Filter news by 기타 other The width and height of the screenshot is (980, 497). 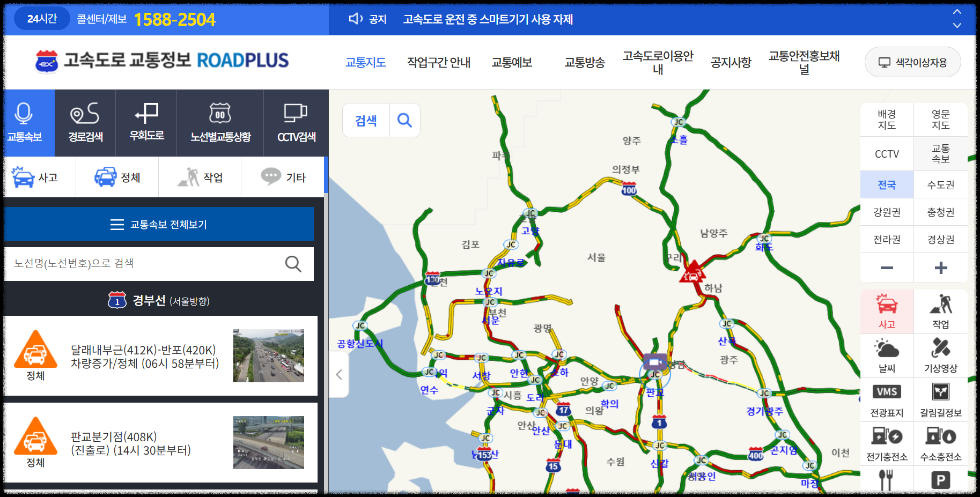pyautogui.click(x=283, y=177)
